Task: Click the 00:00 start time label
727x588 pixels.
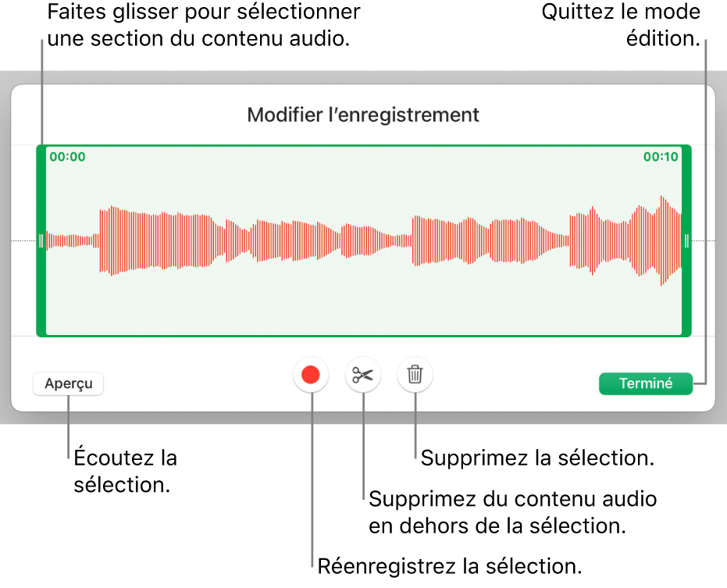Action: pos(68,157)
